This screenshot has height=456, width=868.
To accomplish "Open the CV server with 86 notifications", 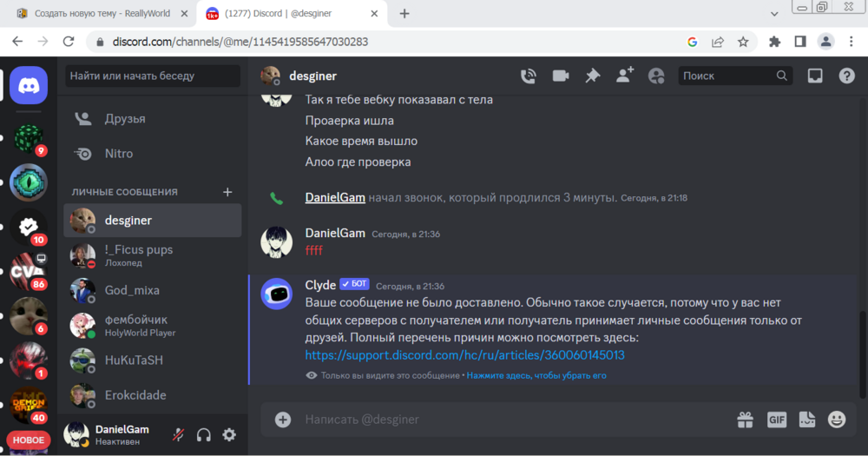I will [29, 272].
